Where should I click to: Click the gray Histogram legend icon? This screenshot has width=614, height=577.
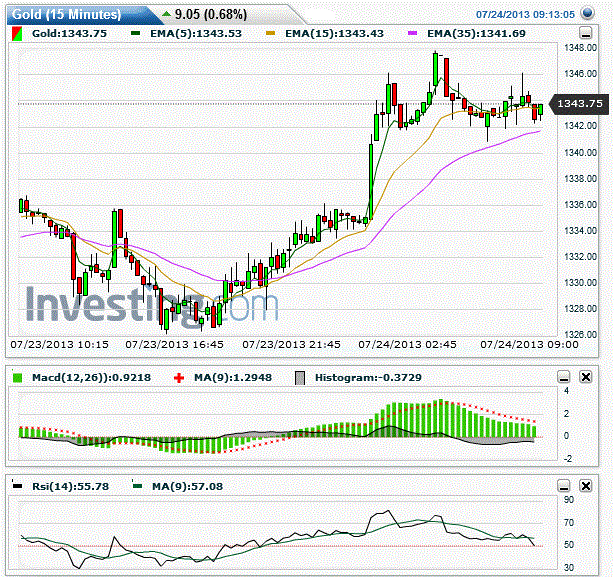tap(300, 378)
